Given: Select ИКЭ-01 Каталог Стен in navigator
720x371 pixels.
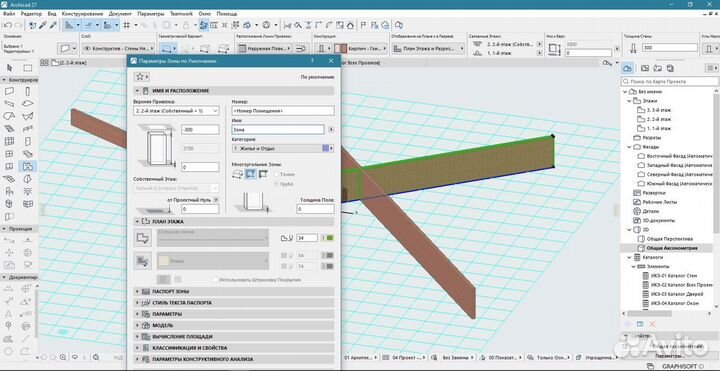Looking at the screenshot, I should click(x=674, y=276).
